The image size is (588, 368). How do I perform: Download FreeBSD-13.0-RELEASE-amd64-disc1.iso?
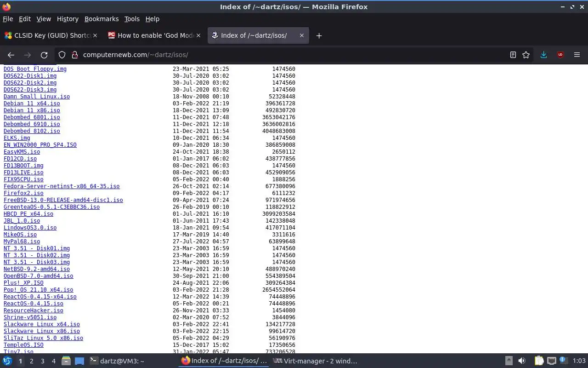tap(63, 200)
